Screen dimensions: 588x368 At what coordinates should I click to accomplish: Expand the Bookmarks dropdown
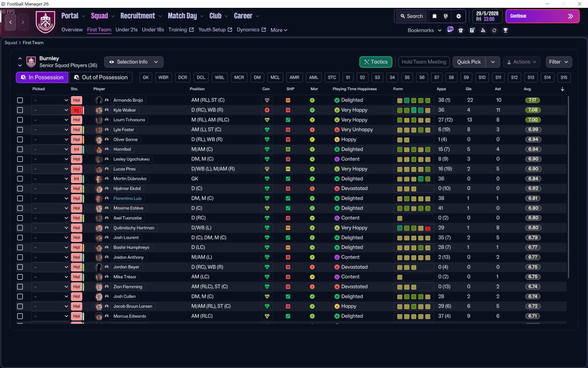click(424, 30)
